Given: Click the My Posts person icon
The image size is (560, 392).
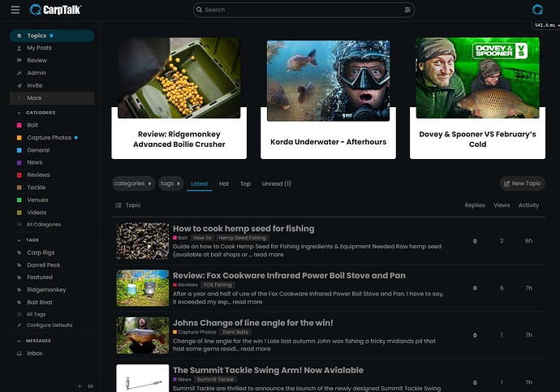Looking at the screenshot, I should (x=19, y=48).
